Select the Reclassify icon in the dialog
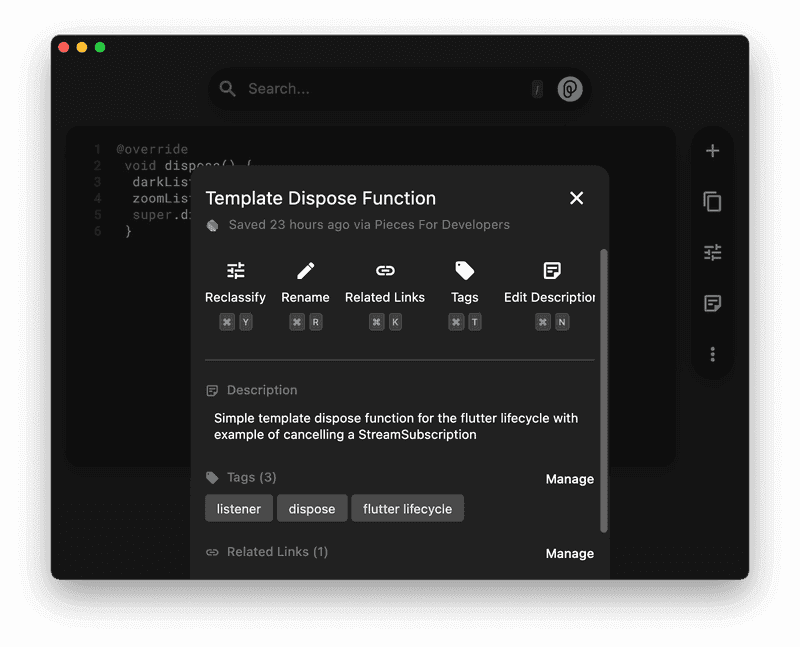This screenshot has height=647, width=800. [235, 270]
